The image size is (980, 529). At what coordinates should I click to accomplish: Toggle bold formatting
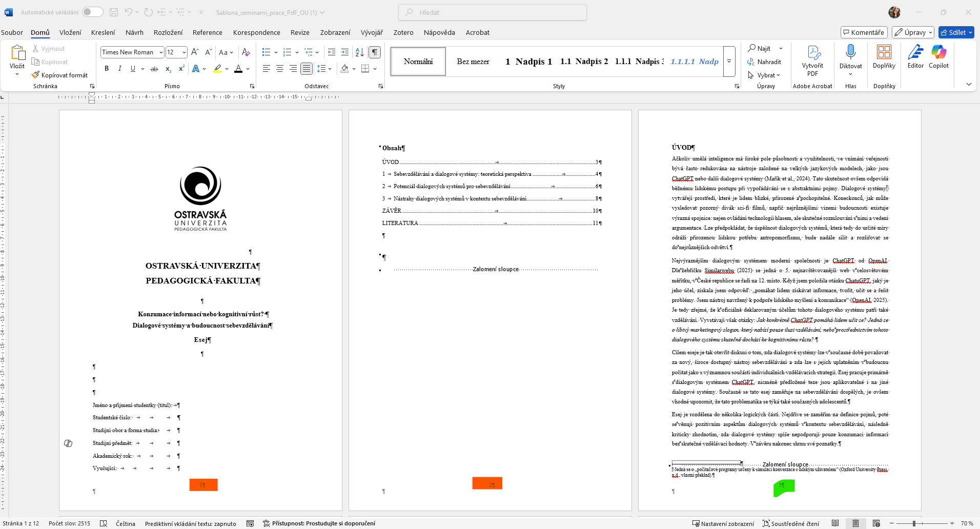pyautogui.click(x=107, y=68)
